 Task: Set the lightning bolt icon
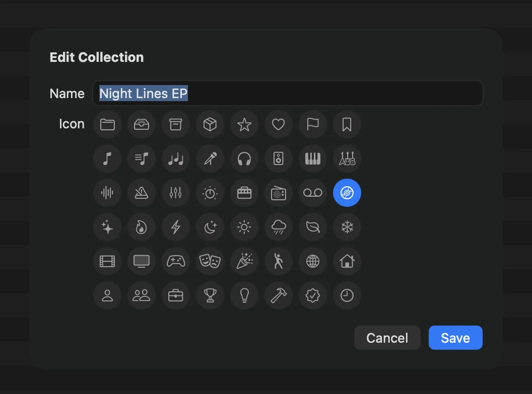(x=176, y=227)
